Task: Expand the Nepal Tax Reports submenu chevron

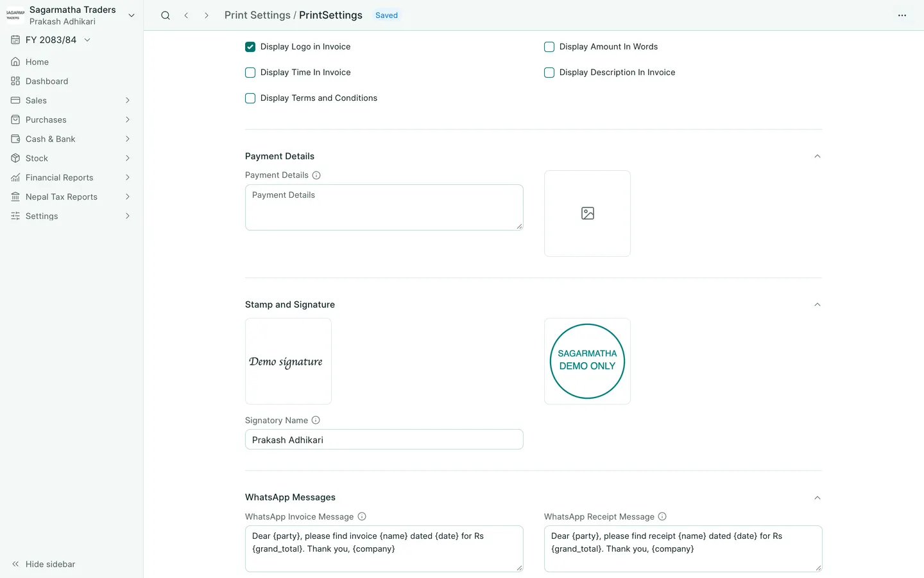Action: pyautogui.click(x=128, y=197)
